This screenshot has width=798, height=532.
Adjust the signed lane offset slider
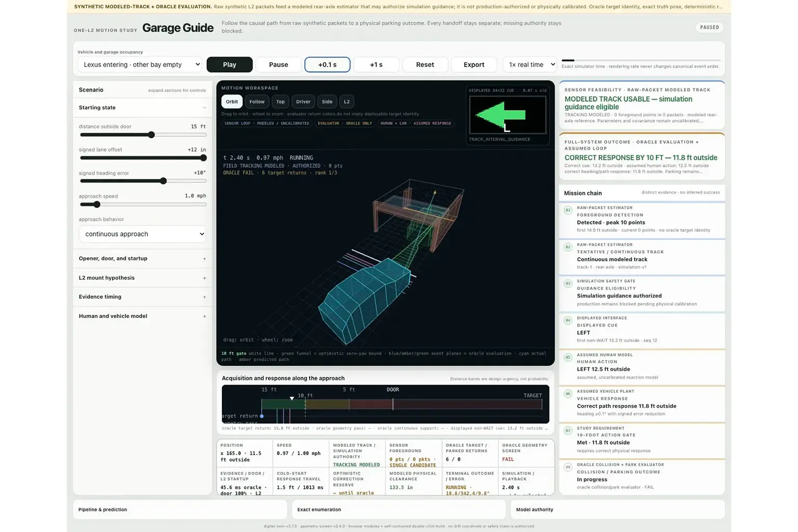tap(143, 158)
